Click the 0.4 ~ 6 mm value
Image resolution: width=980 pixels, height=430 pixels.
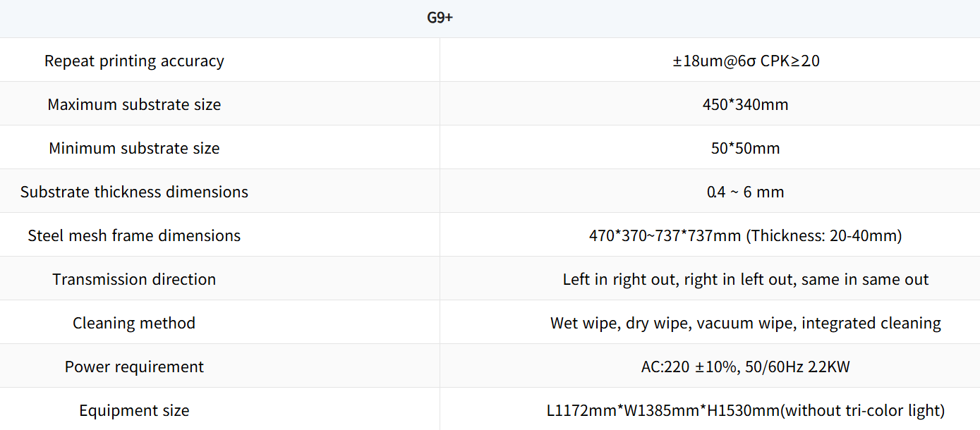[746, 192]
